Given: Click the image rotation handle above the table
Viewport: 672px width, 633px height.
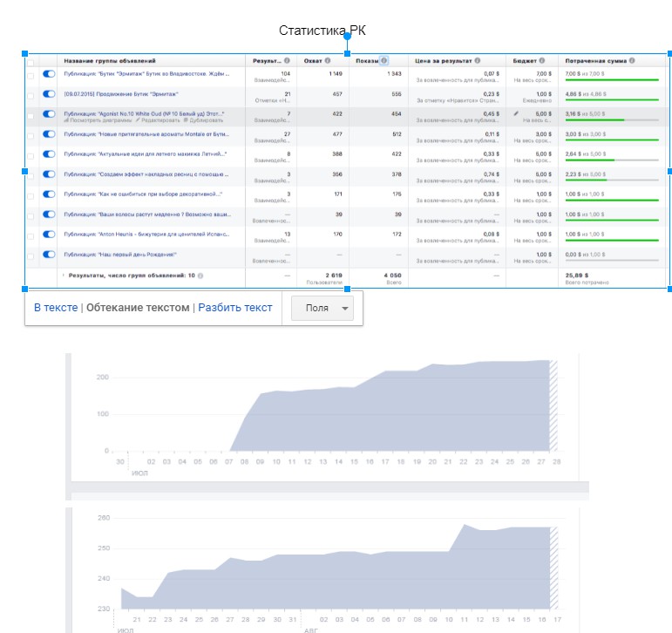Looking at the screenshot, I should 347,36.
